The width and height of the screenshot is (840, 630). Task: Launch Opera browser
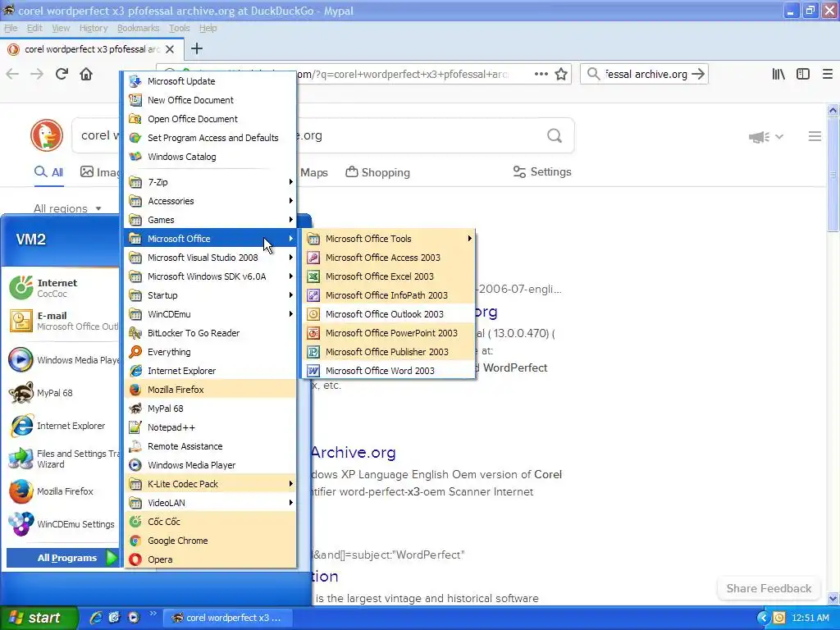(x=210, y=559)
